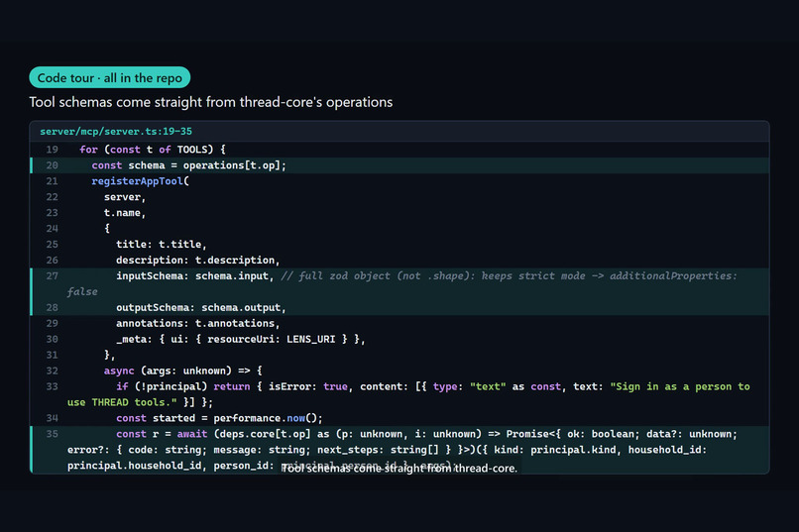Click the 't.name,' argument line
The image size is (799, 532).
(x=125, y=213)
